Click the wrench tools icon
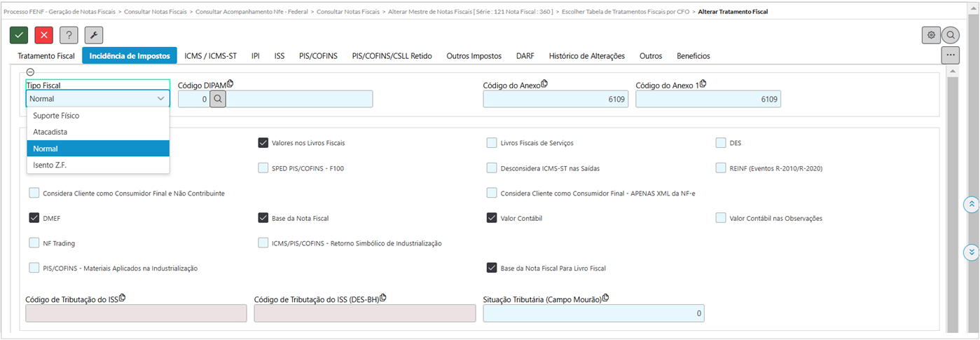 (x=94, y=35)
